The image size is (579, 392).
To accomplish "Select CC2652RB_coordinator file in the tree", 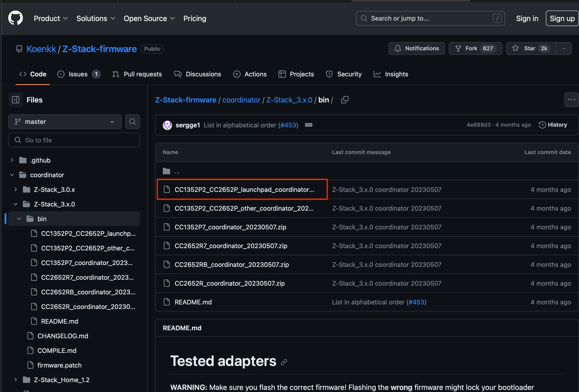I will [88, 292].
